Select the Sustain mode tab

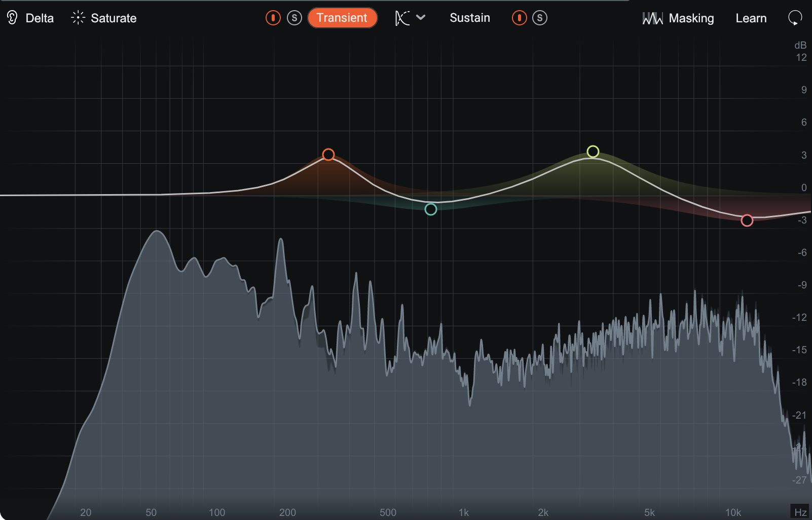point(470,18)
